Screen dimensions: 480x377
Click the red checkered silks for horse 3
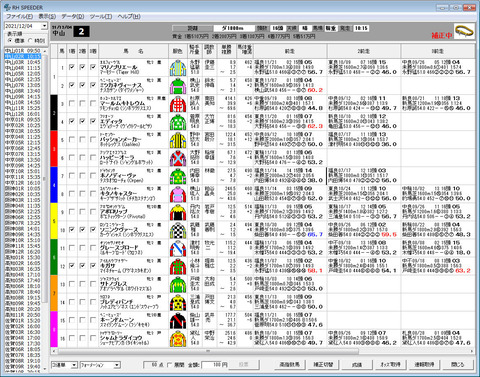click(178, 104)
